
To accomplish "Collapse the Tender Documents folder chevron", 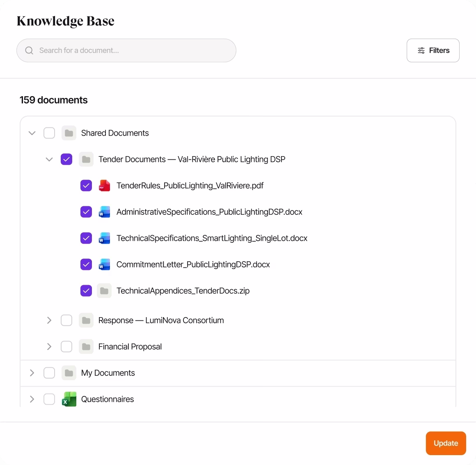I will pos(49,159).
